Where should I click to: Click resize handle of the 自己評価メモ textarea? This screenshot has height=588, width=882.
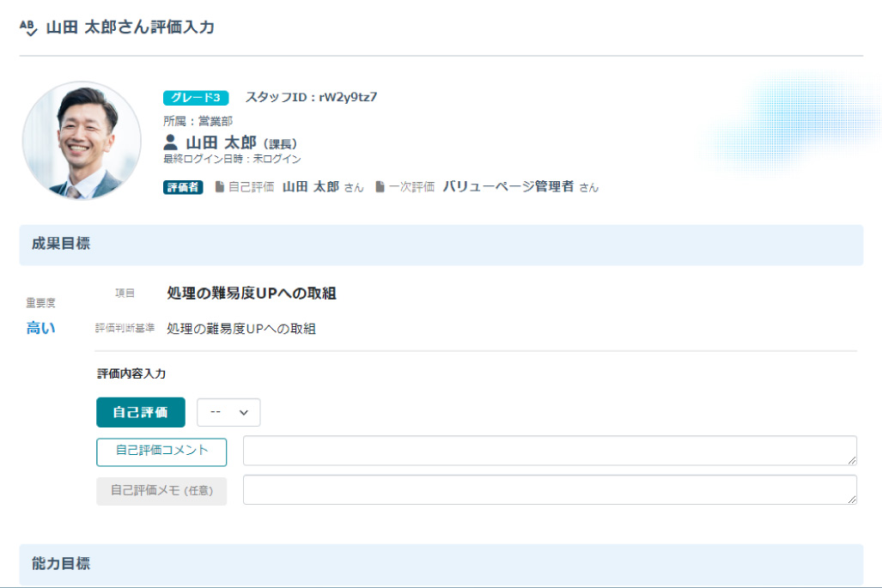point(852,500)
